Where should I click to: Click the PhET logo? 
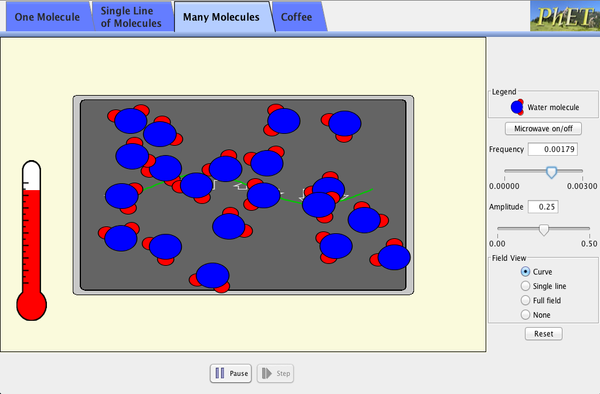tap(565, 16)
